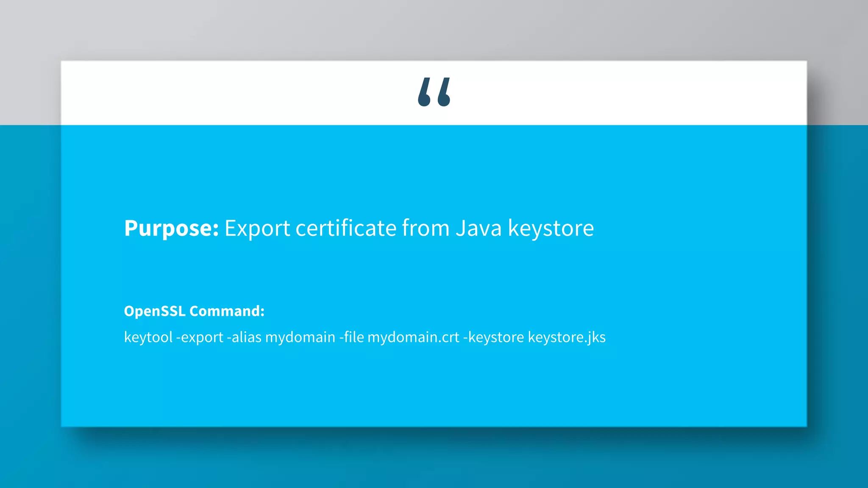
Task: Click the "-export" flag in the command
Action: (200, 337)
